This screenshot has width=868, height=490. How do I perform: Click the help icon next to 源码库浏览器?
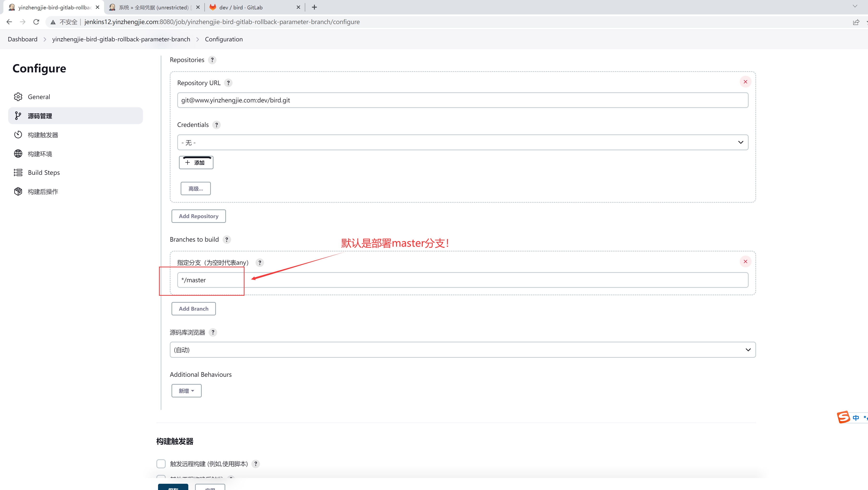coord(213,333)
